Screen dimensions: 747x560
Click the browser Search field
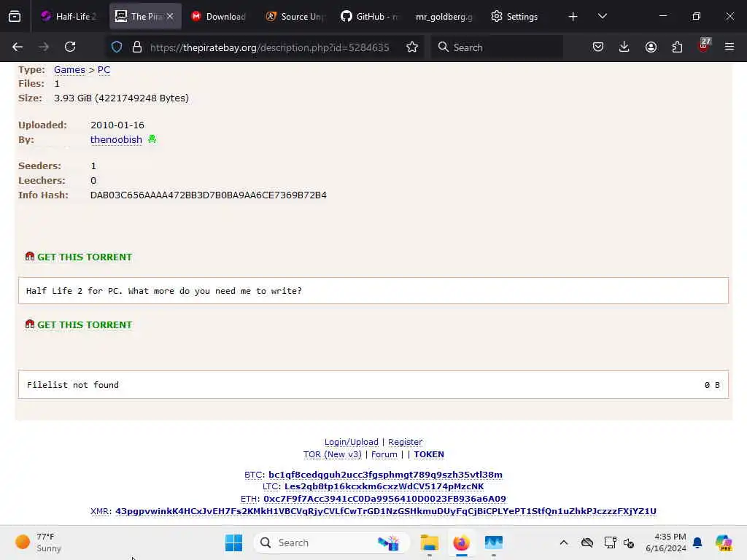click(x=497, y=47)
